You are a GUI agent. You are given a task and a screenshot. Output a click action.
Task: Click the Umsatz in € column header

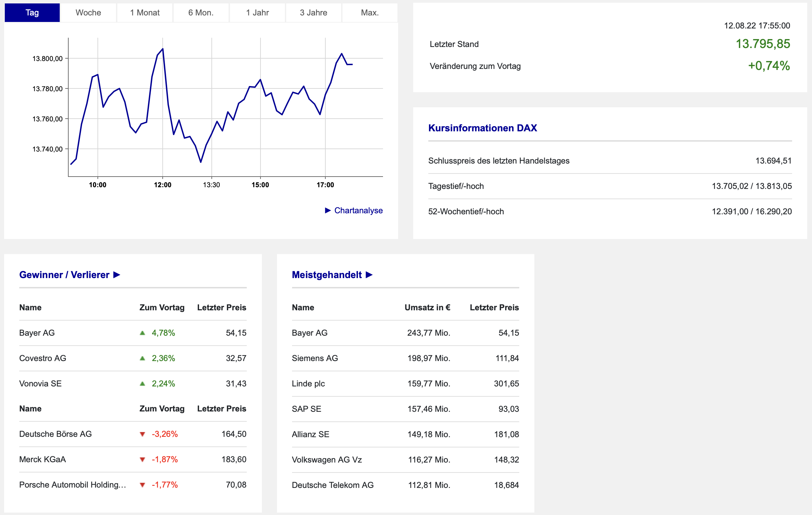pyautogui.click(x=427, y=308)
